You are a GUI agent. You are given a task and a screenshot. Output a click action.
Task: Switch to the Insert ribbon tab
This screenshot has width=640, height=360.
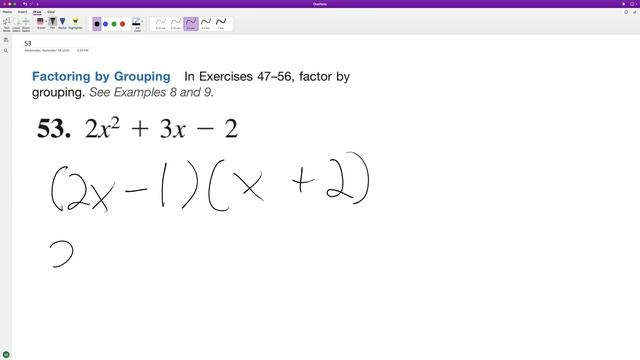click(22, 12)
